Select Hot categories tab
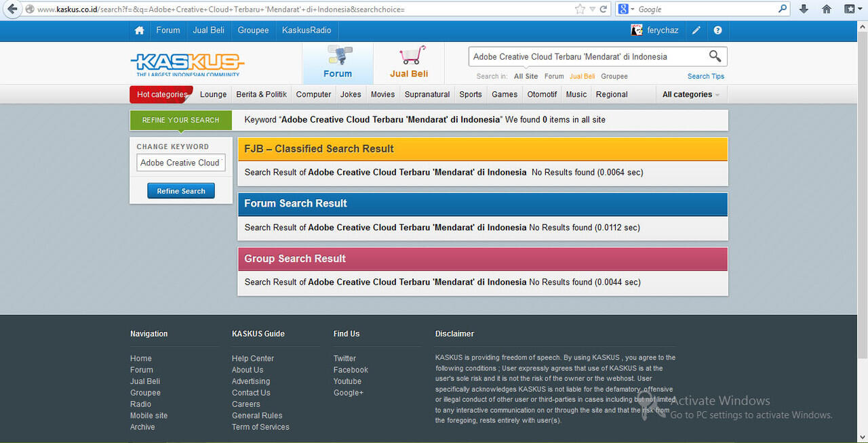The width and height of the screenshot is (868, 443). [161, 95]
